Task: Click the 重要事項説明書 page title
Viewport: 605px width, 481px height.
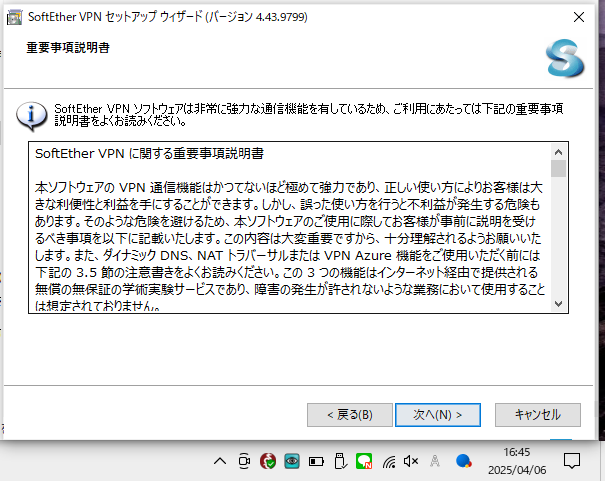Action: coord(68,48)
